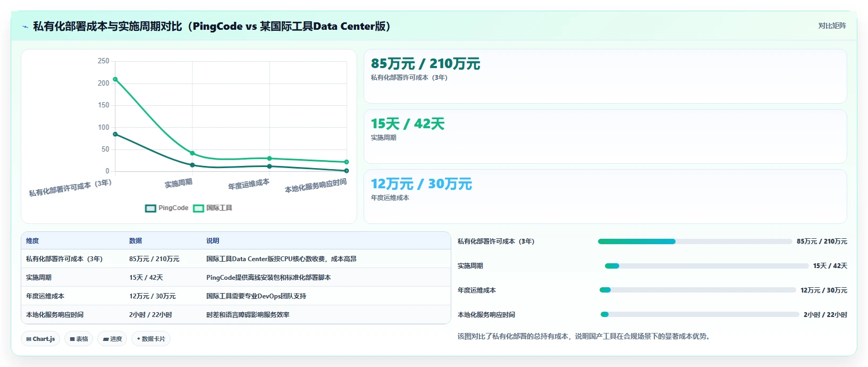Click the 15天 / 42天 data card

click(x=605, y=137)
